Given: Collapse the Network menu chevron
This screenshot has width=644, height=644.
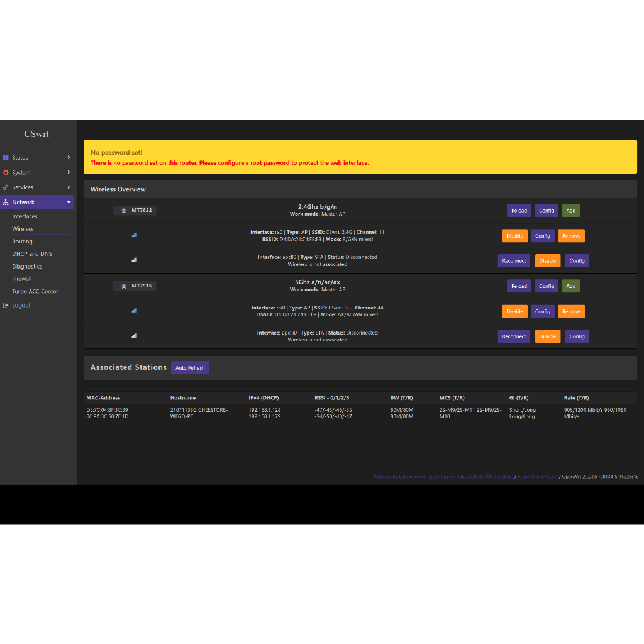Looking at the screenshot, I should pos(69,202).
